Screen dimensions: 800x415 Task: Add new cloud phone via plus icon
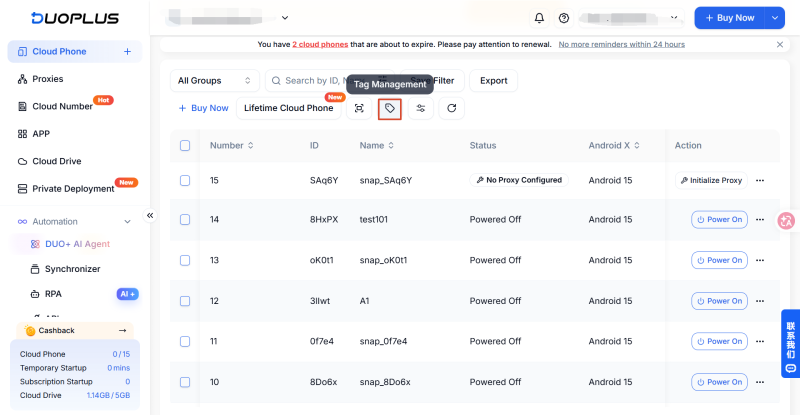128,52
